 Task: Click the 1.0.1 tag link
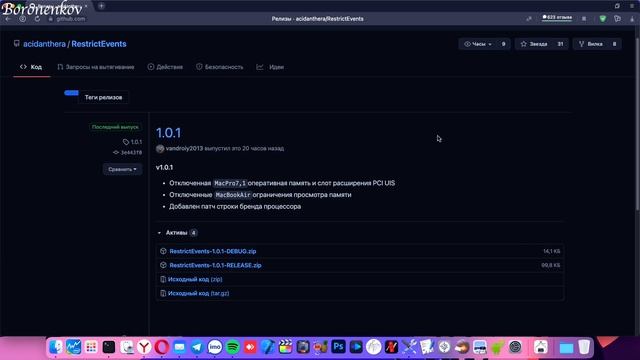pyautogui.click(x=133, y=142)
